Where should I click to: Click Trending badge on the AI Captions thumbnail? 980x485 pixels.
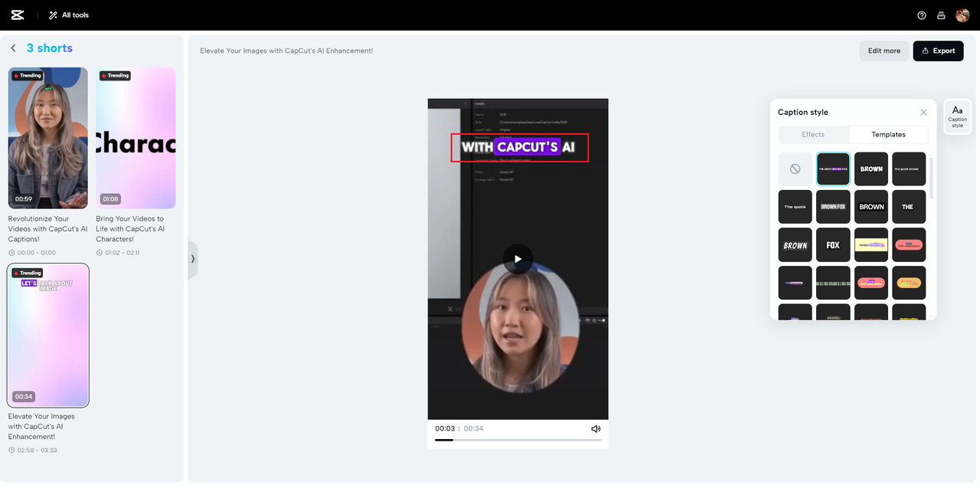click(x=27, y=76)
